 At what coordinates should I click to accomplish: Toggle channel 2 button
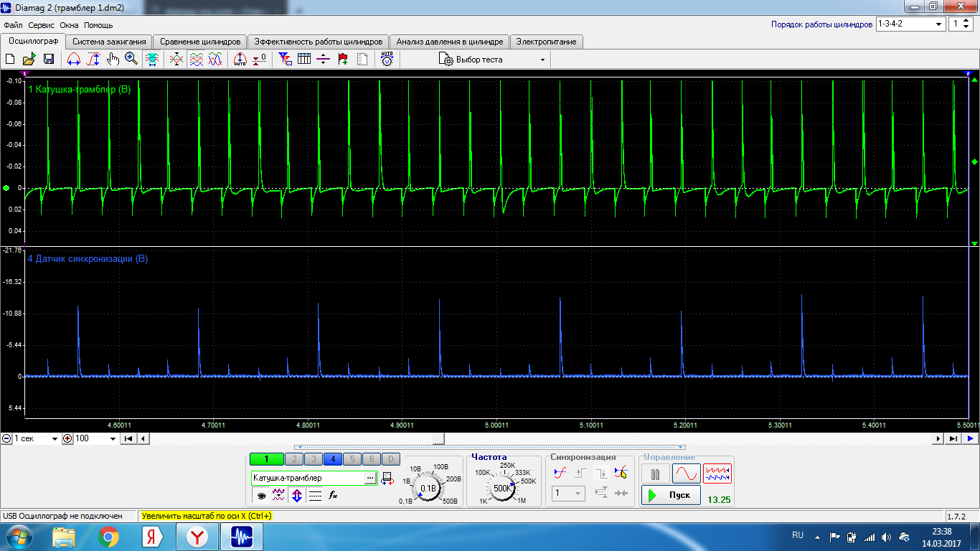pos(294,459)
